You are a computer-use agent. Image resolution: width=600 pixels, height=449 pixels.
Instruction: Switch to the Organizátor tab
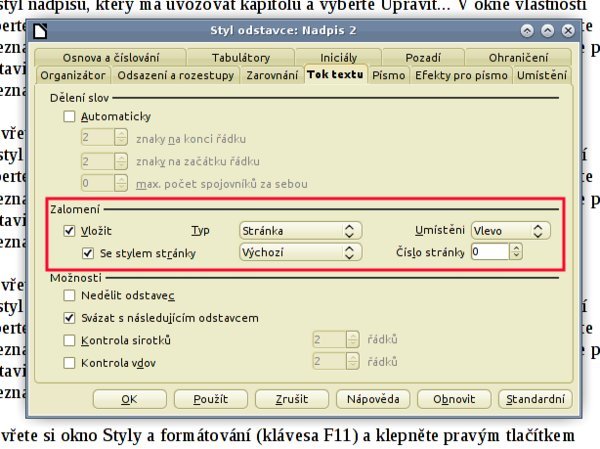click(x=73, y=75)
